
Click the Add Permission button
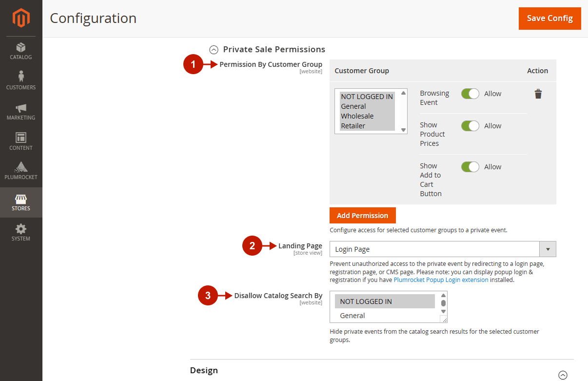(x=363, y=216)
